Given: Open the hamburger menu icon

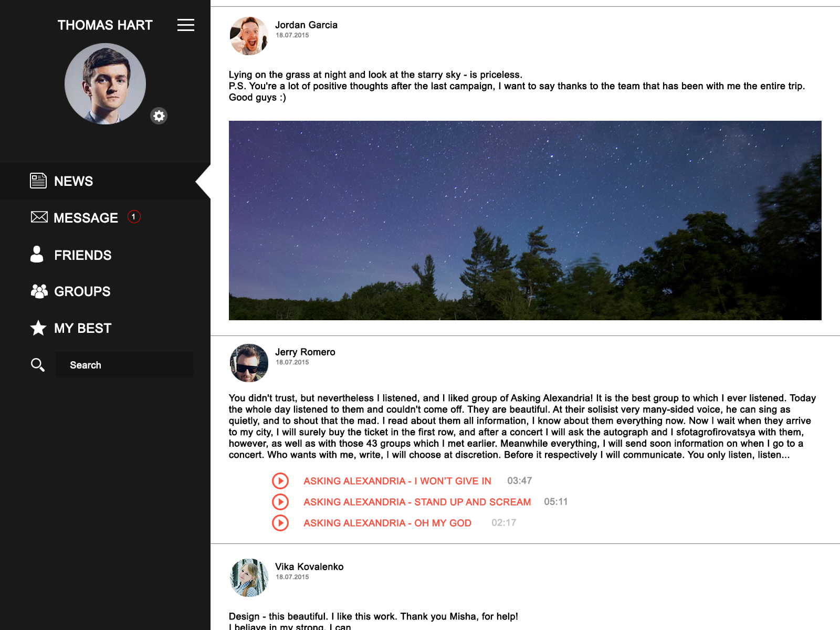Looking at the screenshot, I should 186,25.
